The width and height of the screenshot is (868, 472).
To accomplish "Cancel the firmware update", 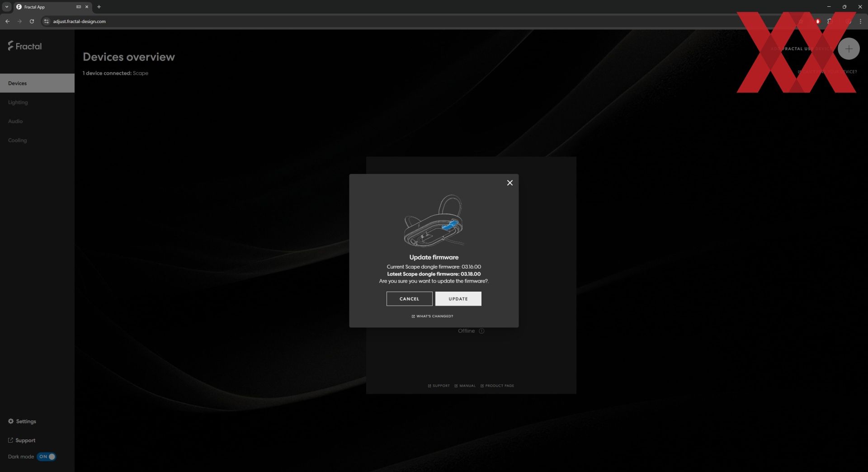I will pos(409,299).
